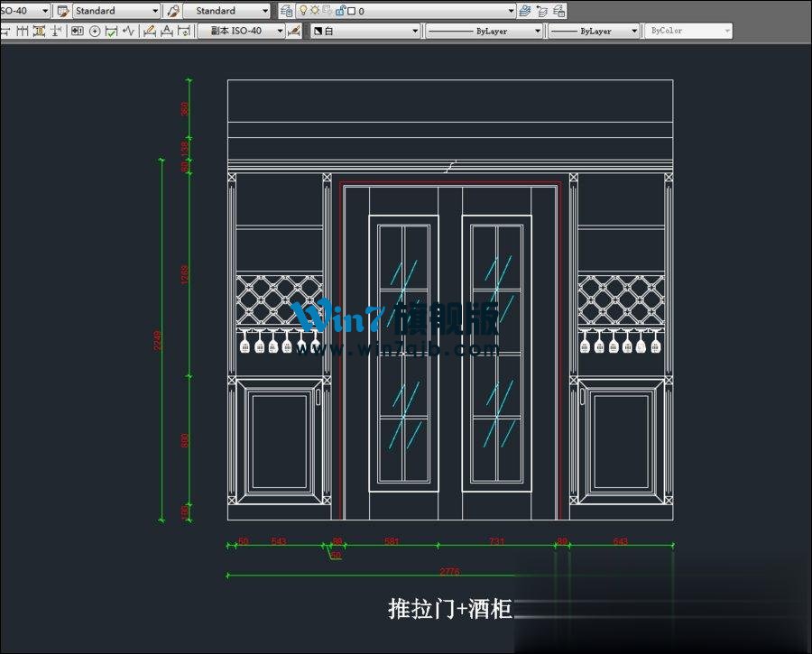The width and height of the screenshot is (812, 654).
Task: Expand the layer list dropdown
Action: (x=510, y=11)
